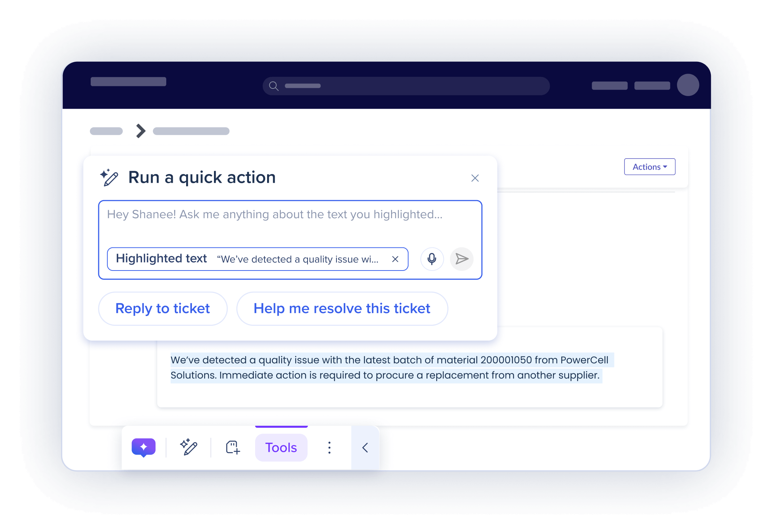
Task: Select the Tools tab in the toolbar
Action: click(281, 447)
